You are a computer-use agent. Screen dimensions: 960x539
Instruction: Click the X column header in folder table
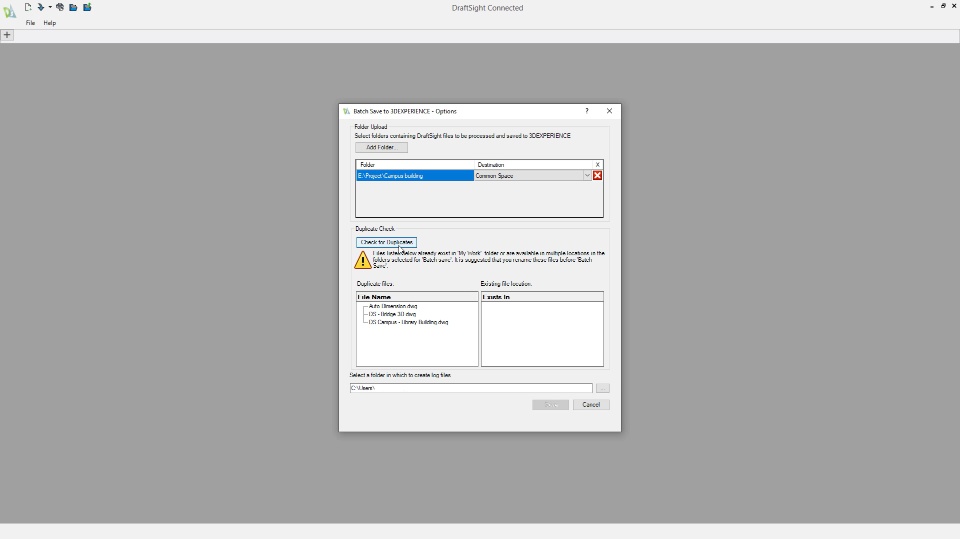pyautogui.click(x=598, y=165)
